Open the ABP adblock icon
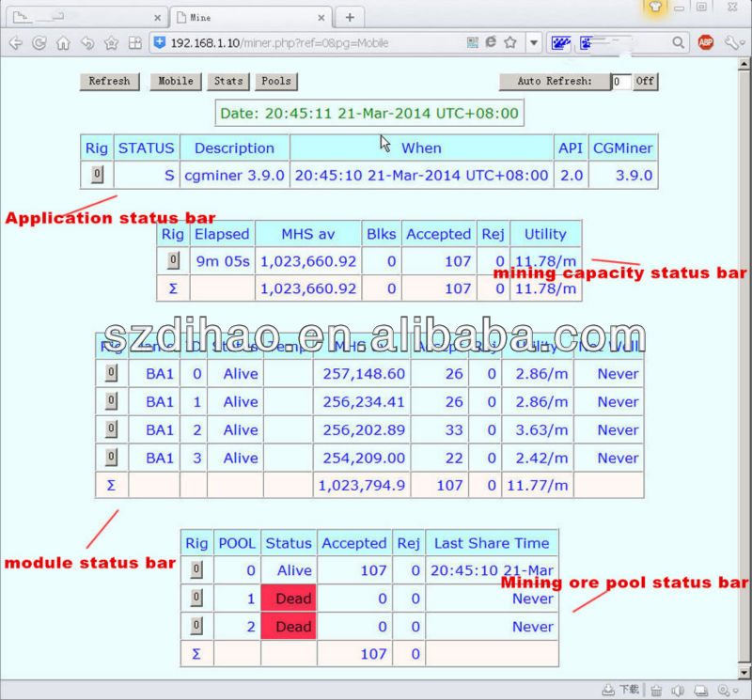This screenshot has height=700, width=752. (x=706, y=42)
